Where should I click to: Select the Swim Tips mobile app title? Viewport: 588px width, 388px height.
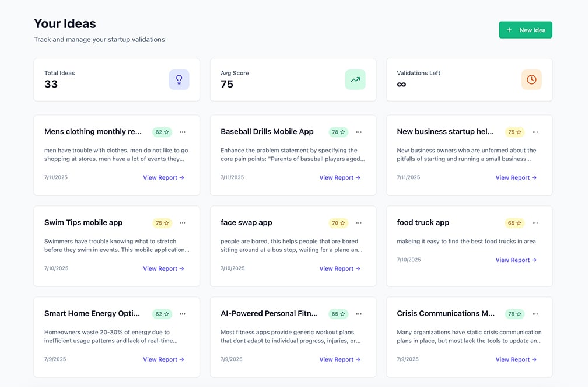(x=83, y=222)
